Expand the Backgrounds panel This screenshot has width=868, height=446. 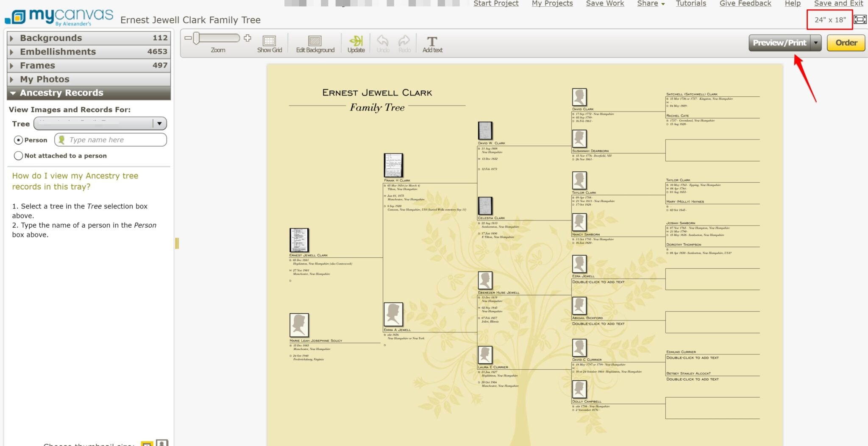(50, 38)
